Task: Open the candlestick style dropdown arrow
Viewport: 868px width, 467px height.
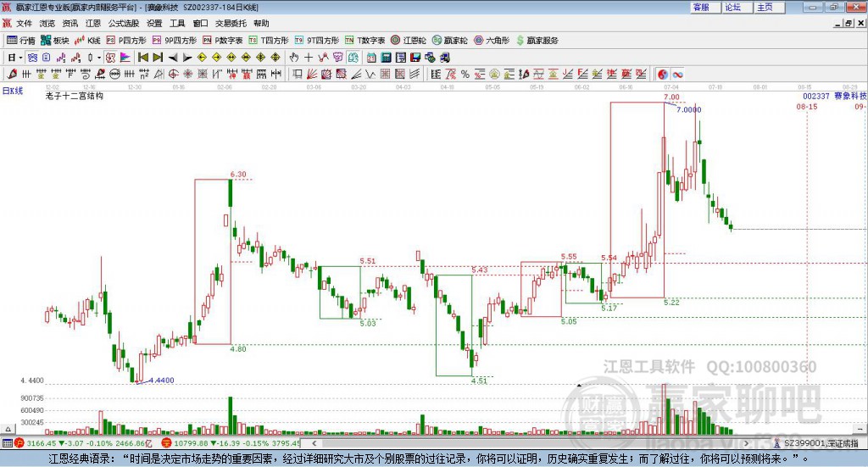Action: [99, 58]
